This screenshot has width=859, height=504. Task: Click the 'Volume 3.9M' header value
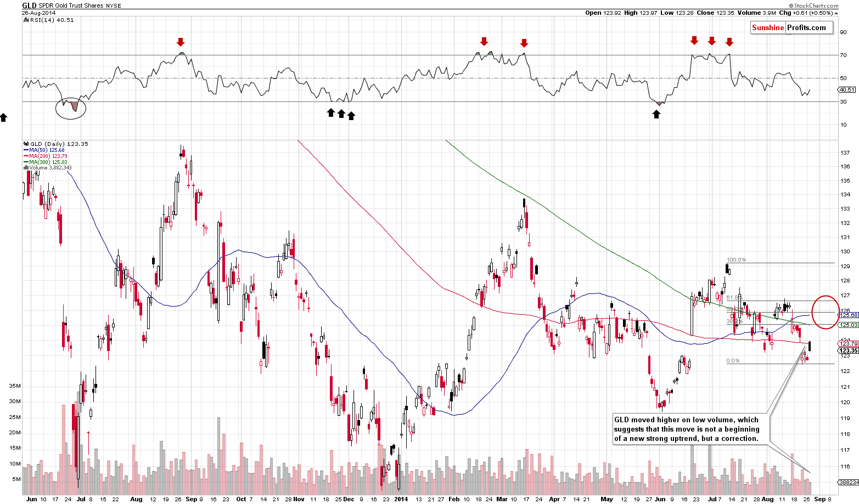coord(756,13)
